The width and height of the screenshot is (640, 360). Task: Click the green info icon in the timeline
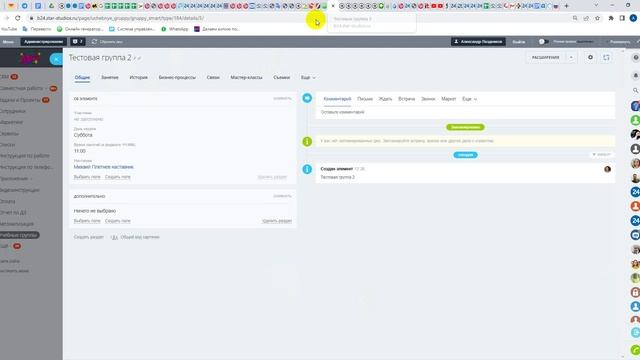(x=307, y=142)
